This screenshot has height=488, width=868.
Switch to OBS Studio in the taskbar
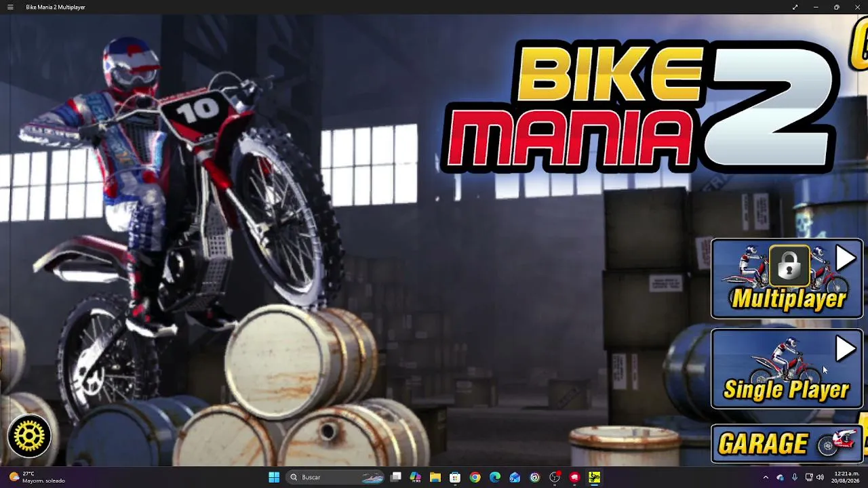pyautogui.click(x=555, y=477)
